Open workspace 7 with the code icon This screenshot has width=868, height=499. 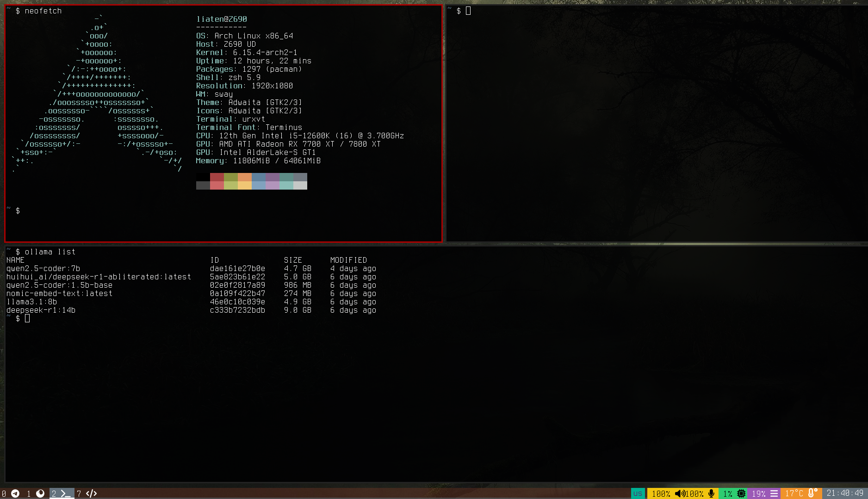[x=87, y=493]
